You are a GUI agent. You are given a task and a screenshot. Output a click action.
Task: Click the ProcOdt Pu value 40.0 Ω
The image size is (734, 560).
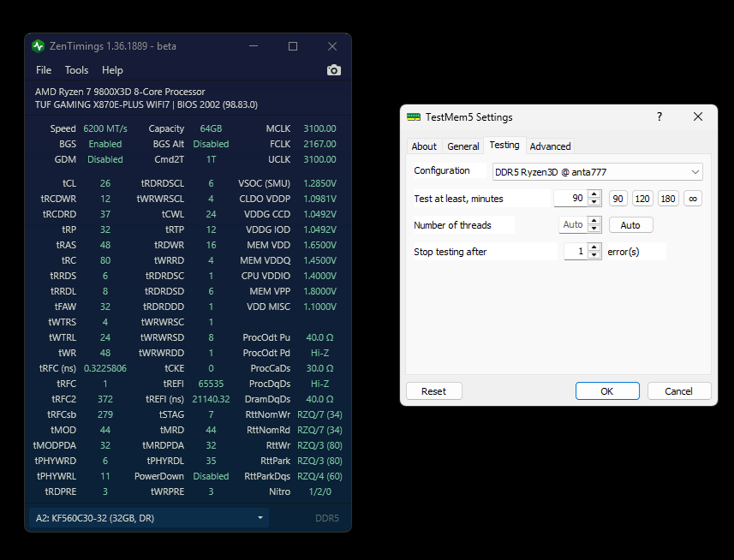coord(319,337)
